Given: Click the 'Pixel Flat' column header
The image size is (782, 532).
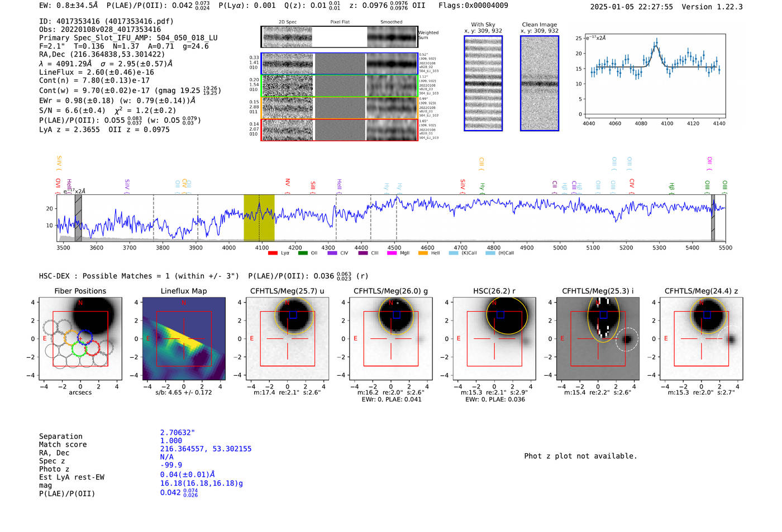Looking at the screenshot, I should (x=340, y=22).
